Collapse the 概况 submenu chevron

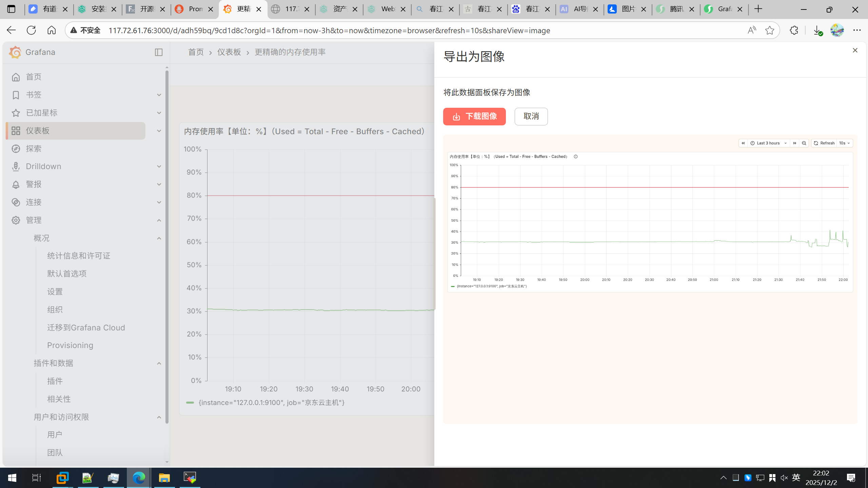pos(159,238)
